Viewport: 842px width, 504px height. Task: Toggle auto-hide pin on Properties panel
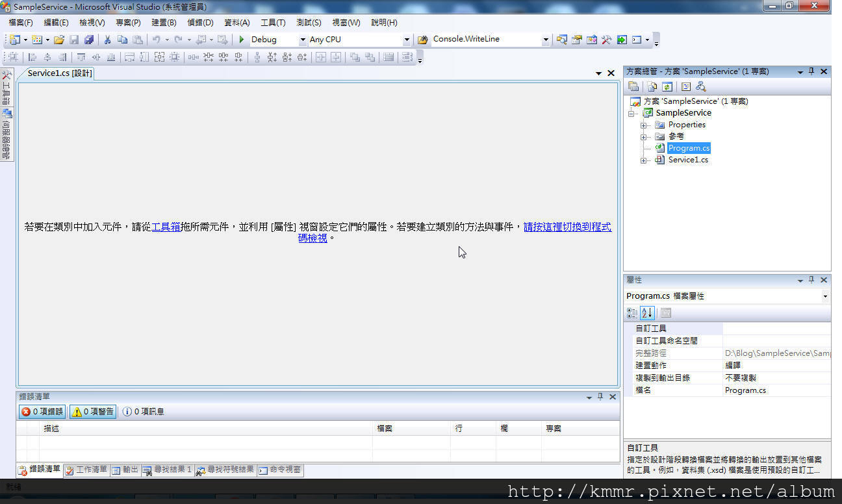coord(811,280)
